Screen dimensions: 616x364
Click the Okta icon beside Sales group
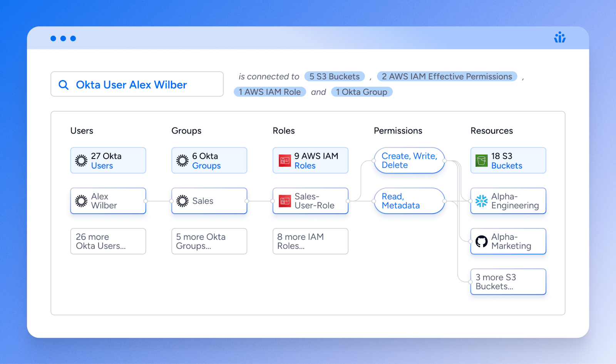pos(182,201)
